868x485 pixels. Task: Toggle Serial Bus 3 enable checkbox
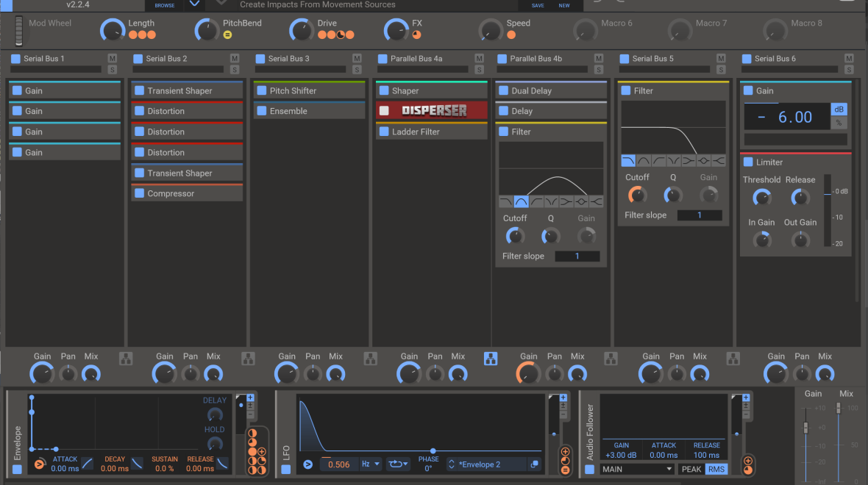260,59
